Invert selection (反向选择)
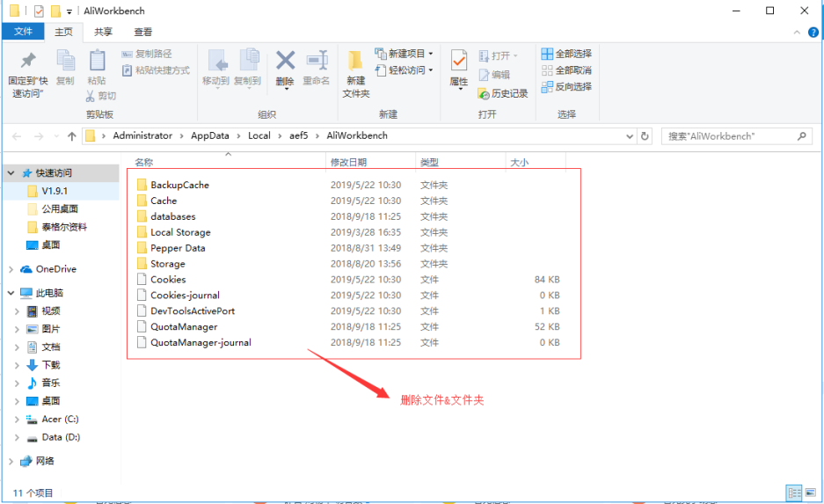824x504 pixels. tap(566, 86)
